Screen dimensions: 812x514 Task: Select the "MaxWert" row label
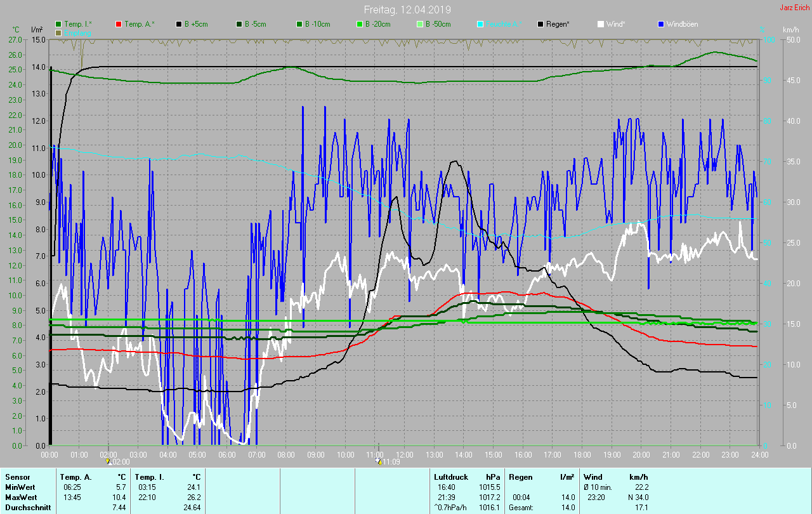[x=20, y=497]
